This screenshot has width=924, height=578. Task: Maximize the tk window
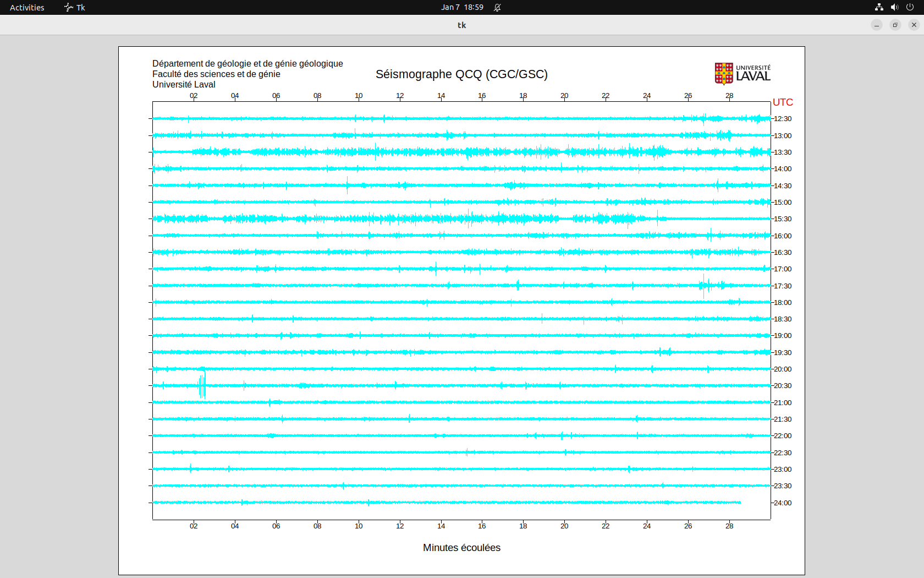tap(895, 25)
